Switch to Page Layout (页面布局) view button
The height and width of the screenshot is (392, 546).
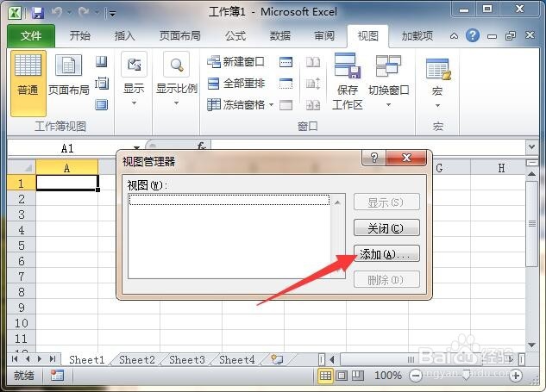coord(69,76)
